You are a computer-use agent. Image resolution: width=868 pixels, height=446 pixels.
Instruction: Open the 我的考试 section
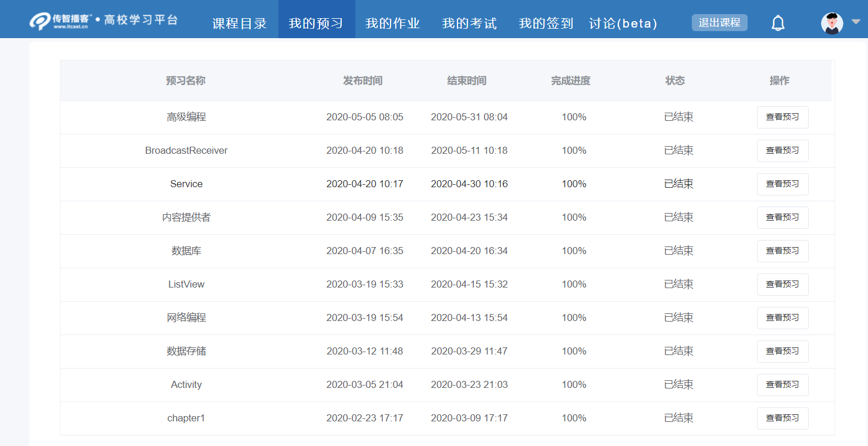coord(469,22)
